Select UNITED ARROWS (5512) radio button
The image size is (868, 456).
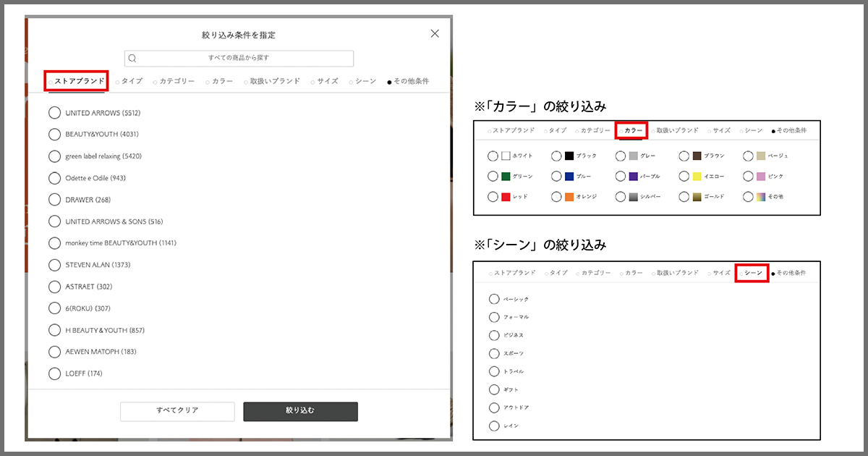coord(54,113)
